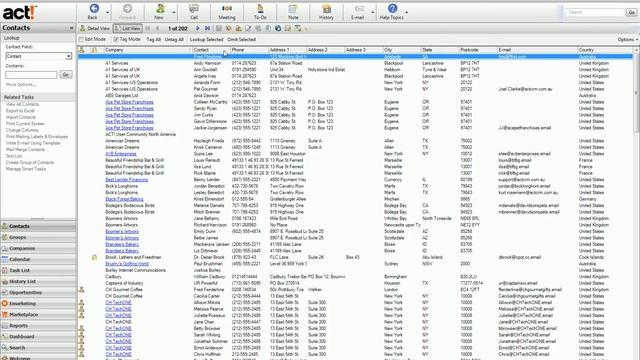Open Calendar in the navigation bar
Viewport: 640px width, 360px height.
pos(38,259)
